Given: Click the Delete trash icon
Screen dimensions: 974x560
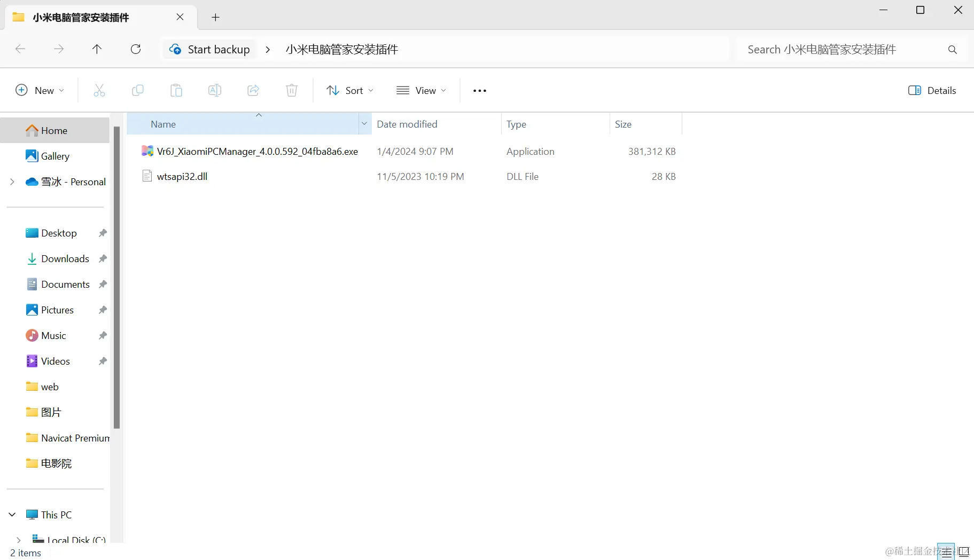Looking at the screenshot, I should pos(292,90).
